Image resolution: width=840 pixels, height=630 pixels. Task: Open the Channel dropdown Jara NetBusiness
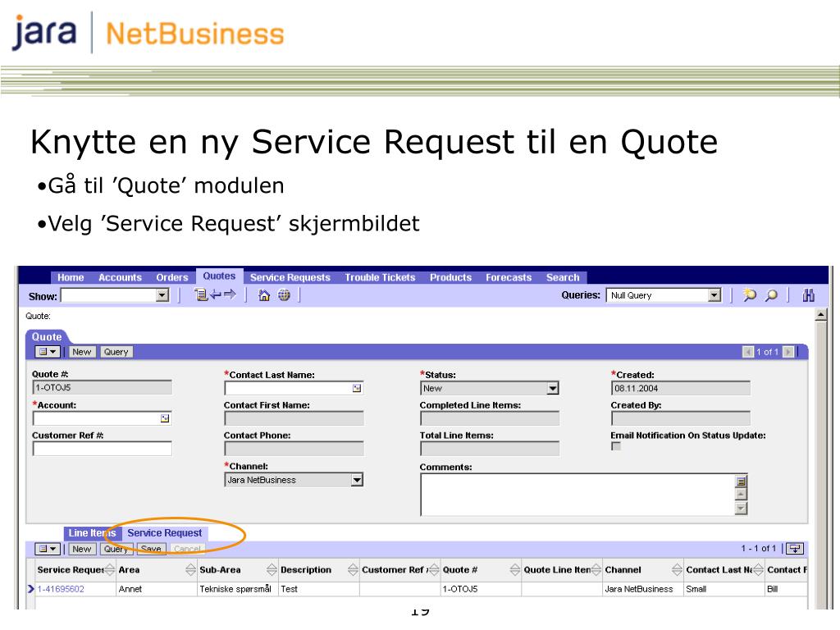(x=357, y=480)
